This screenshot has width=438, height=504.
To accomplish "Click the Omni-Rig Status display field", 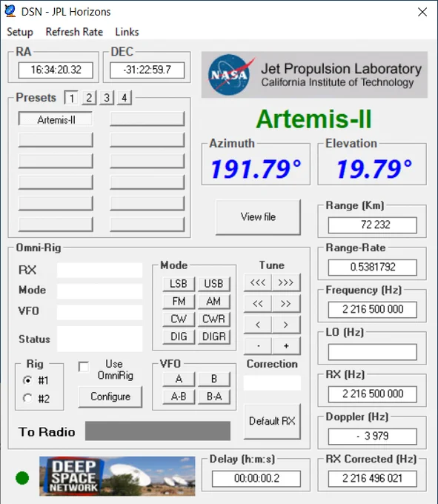I will [99, 339].
